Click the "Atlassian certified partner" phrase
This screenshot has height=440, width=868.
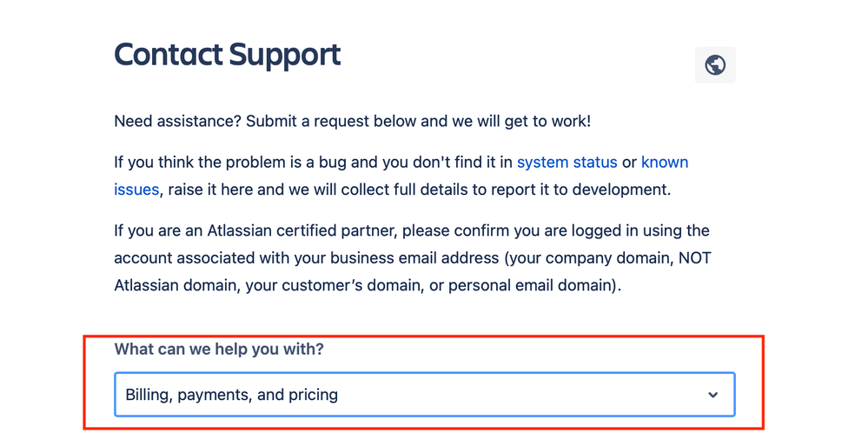click(x=302, y=230)
